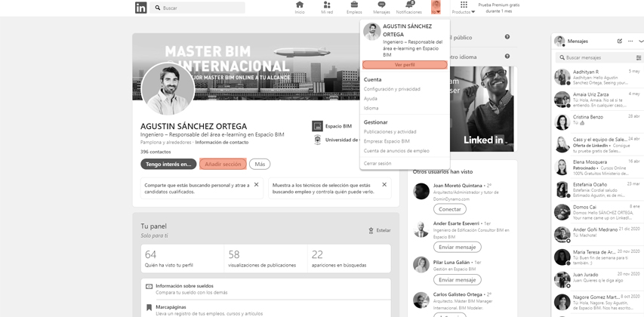
Task: Open Cass y el equipo de Sales message
Action: 598,145
